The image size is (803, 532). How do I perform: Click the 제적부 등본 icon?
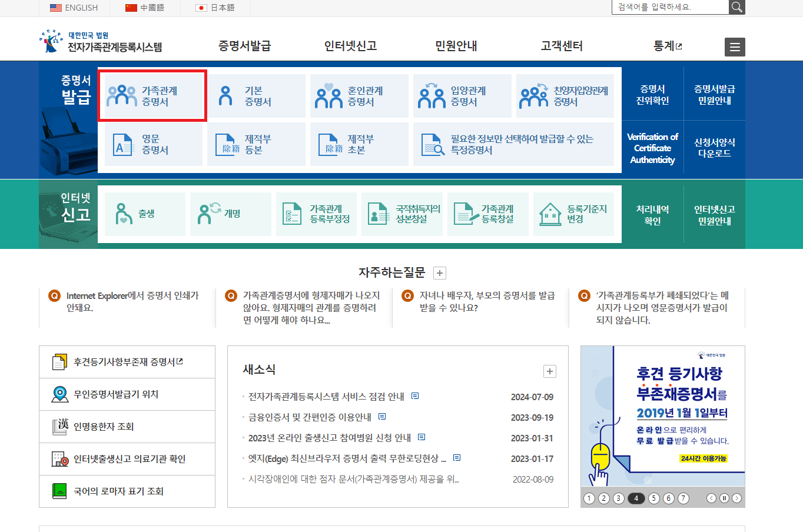(255, 144)
